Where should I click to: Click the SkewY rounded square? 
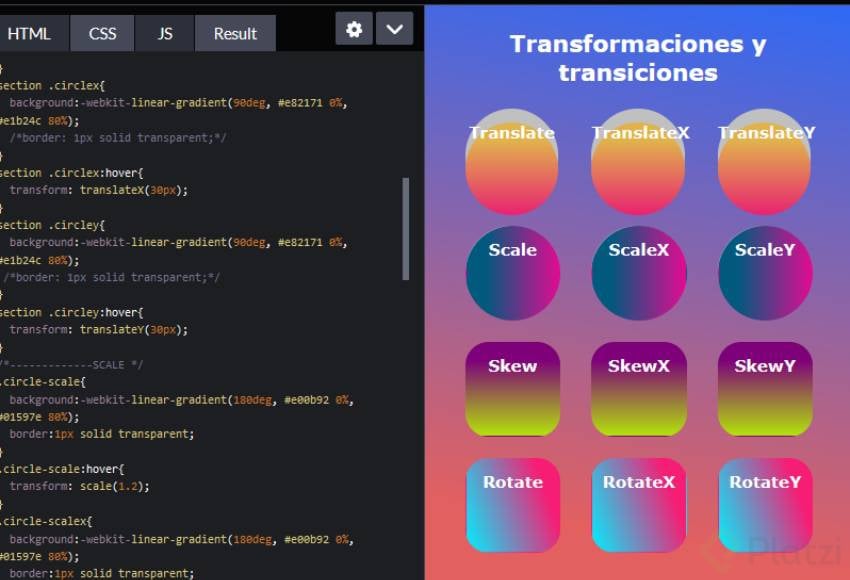pos(765,389)
